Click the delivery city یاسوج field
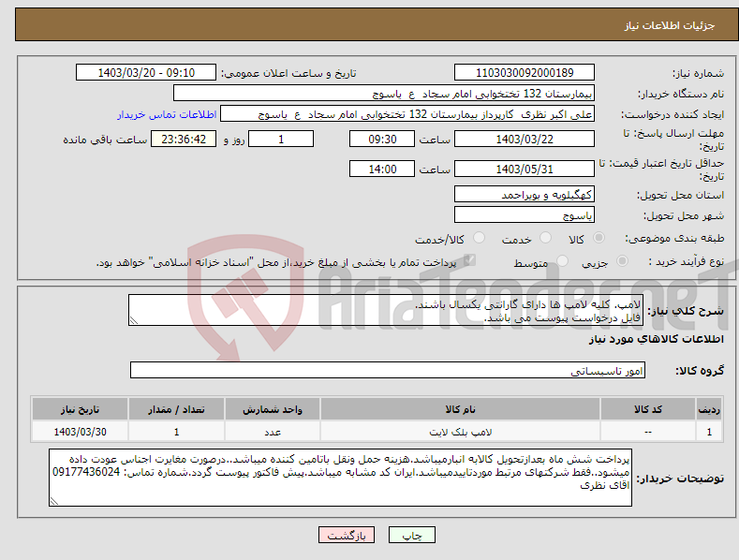The image size is (739, 560). pos(525,215)
